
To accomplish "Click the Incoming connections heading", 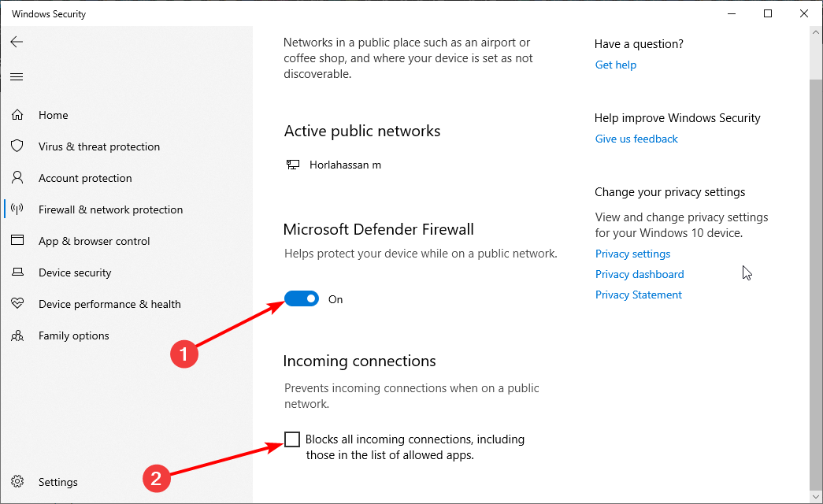I will (360, 361).
